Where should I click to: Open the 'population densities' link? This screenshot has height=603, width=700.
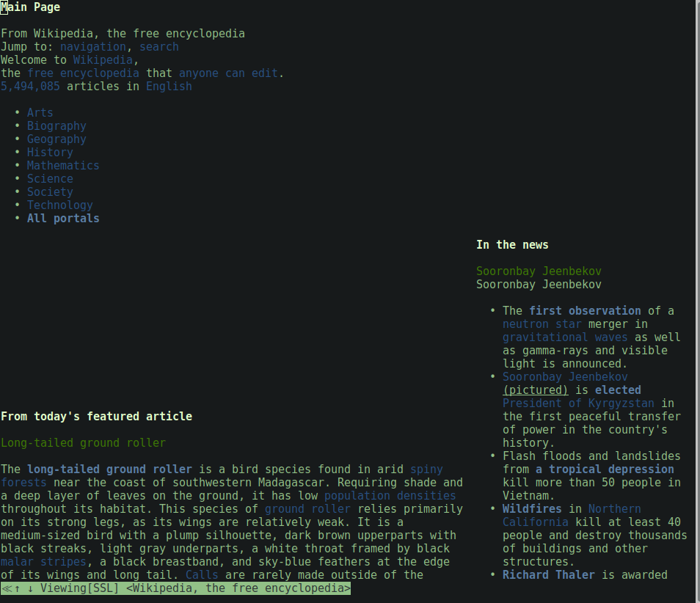coord(390,496)
